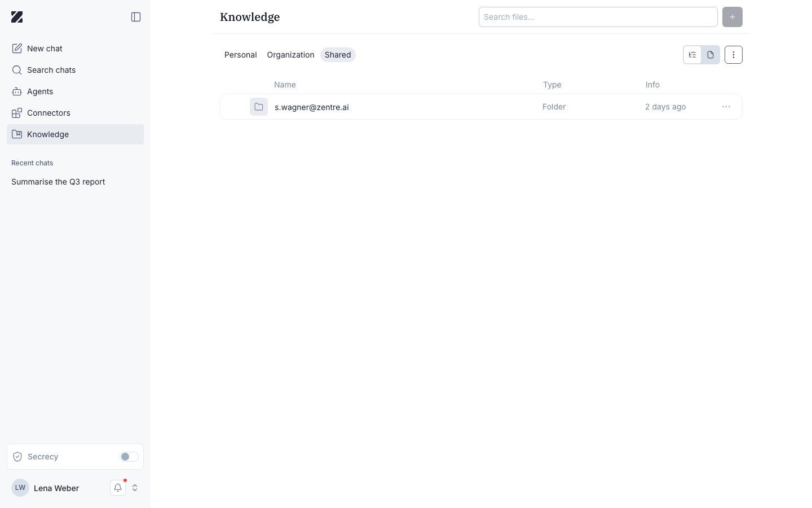Click Lena Weber user name

(x=56, y=488)
